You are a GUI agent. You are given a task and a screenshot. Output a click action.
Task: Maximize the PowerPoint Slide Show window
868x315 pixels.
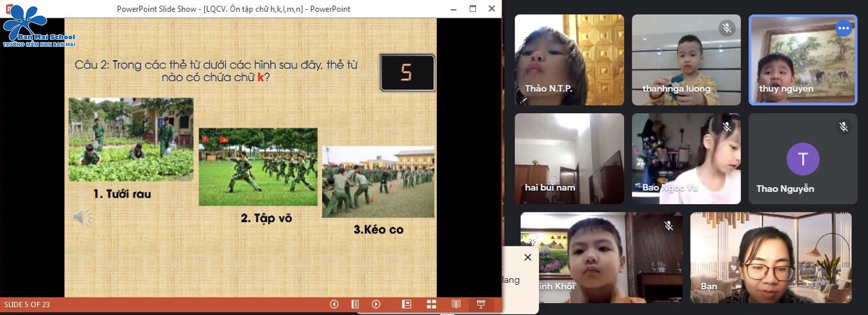pyautogui.click(x=472, y=9)
